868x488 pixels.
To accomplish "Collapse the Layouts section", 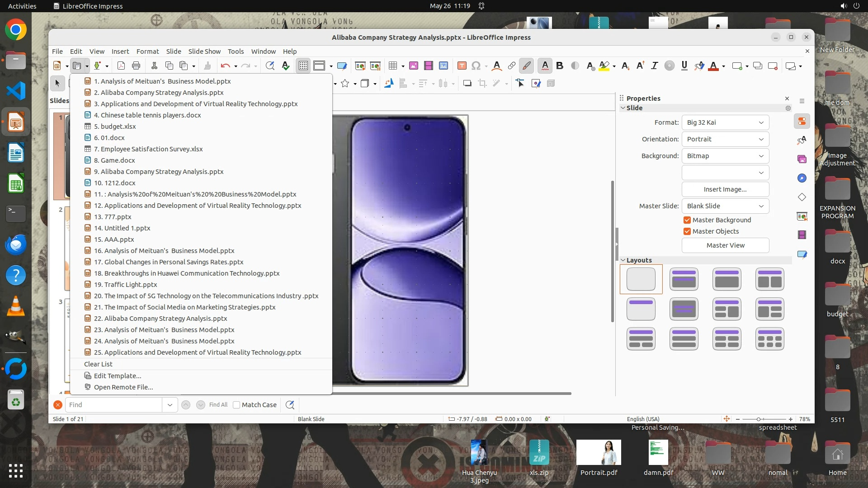I will [x=623, y=260].
